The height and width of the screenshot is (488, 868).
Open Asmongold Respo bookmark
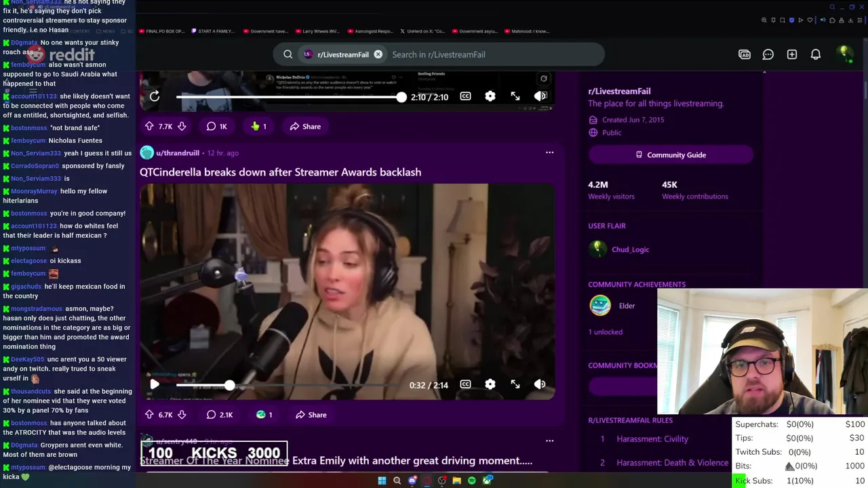click(370, 31)
